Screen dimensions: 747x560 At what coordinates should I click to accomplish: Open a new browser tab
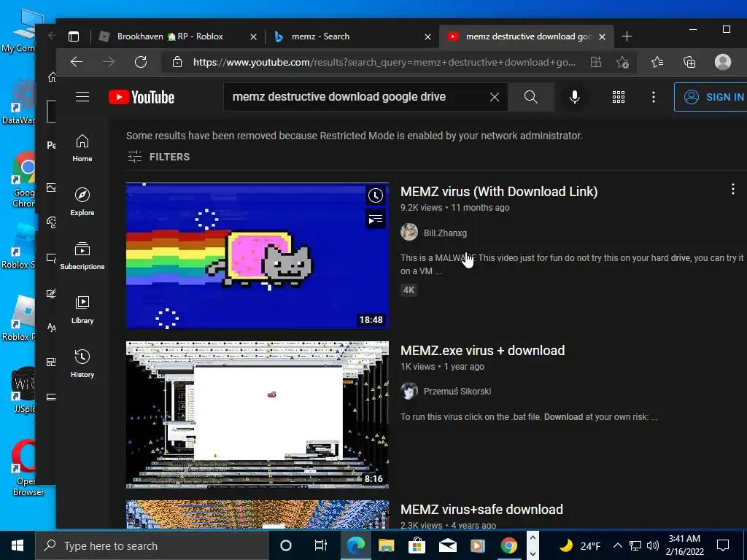[x=627, y=36]
